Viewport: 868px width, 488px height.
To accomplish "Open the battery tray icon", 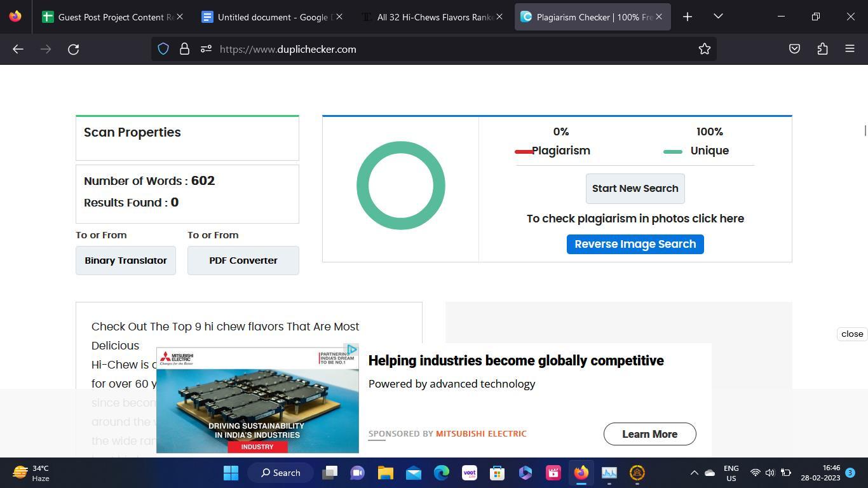I will [786, 473].
